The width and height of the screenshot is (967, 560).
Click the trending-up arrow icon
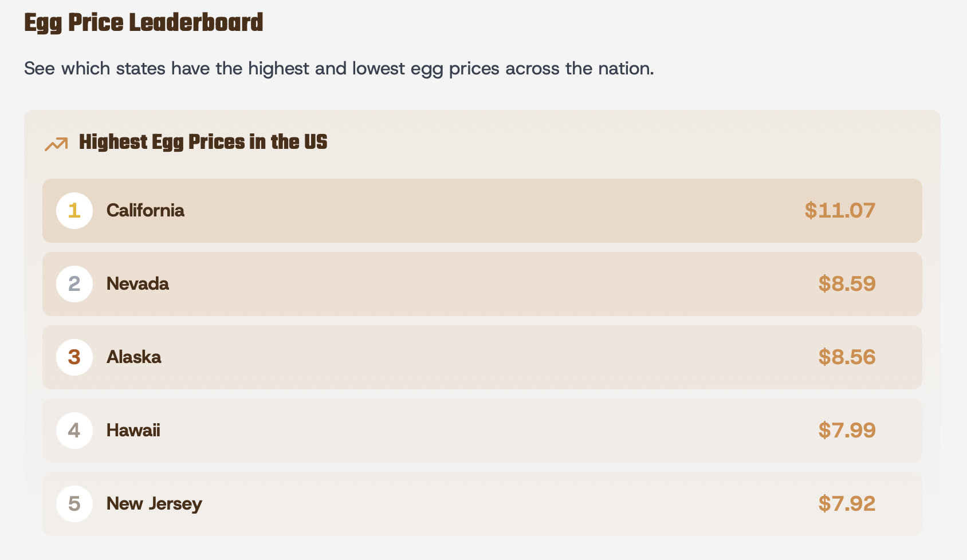point(56,144)
